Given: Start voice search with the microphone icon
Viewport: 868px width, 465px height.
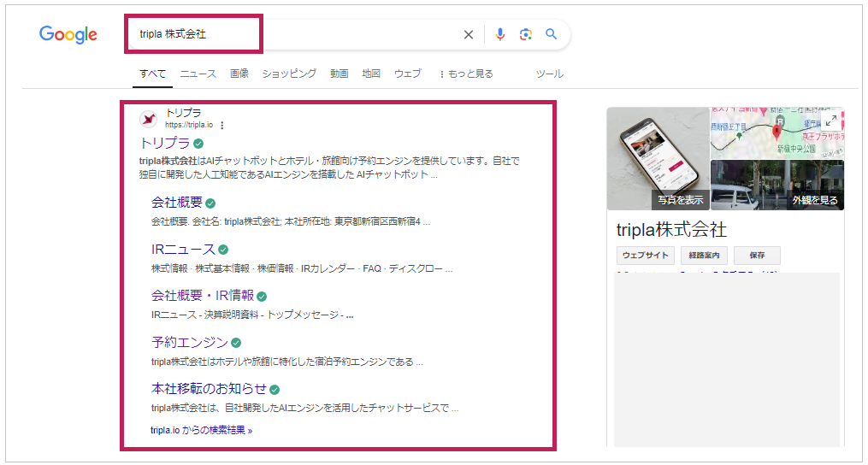Looking at the screenshot, I should click(500, 34).
